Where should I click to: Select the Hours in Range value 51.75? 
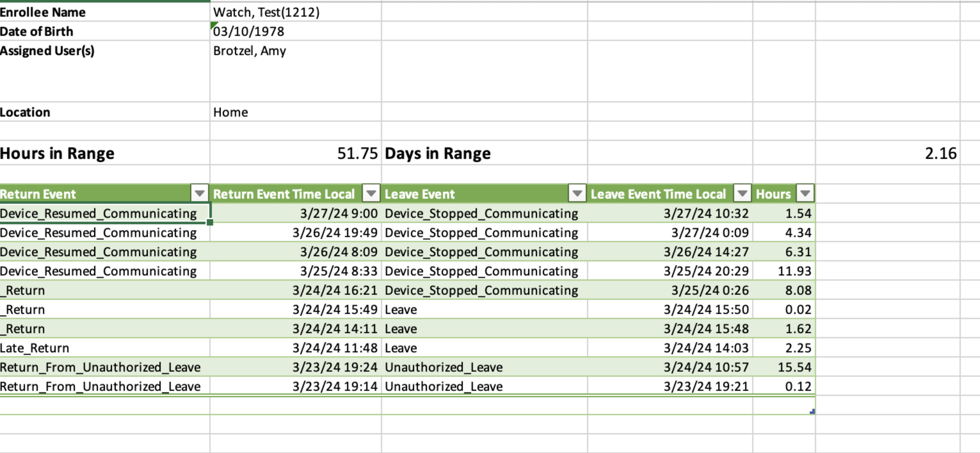[x=295, y=153]
